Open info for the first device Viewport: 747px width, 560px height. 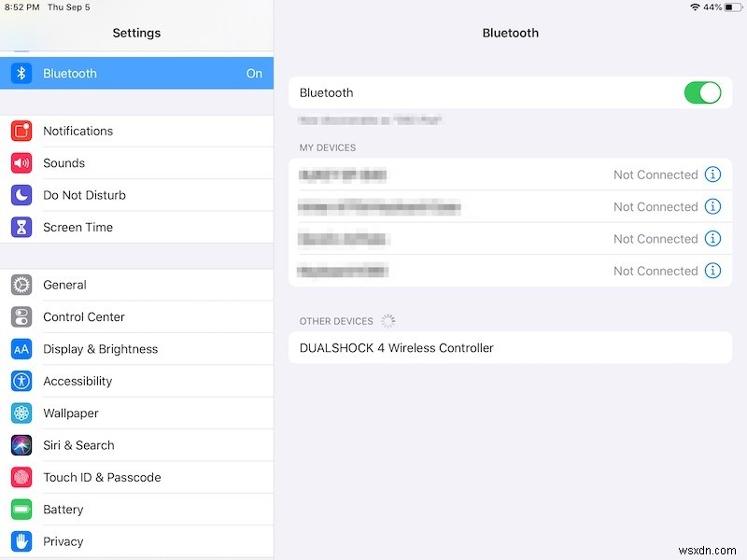pyautogui.click(x=713, y=175)
